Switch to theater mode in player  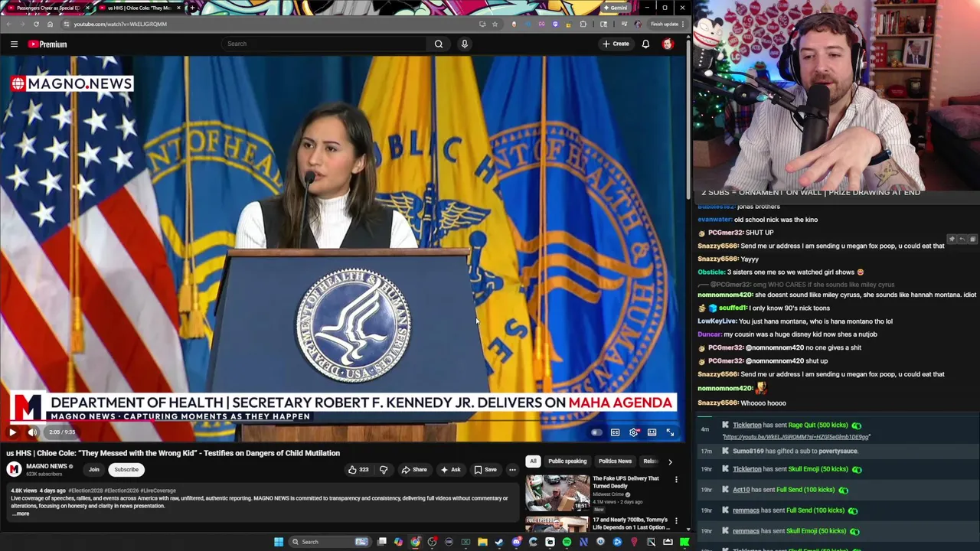coord(652,432)
